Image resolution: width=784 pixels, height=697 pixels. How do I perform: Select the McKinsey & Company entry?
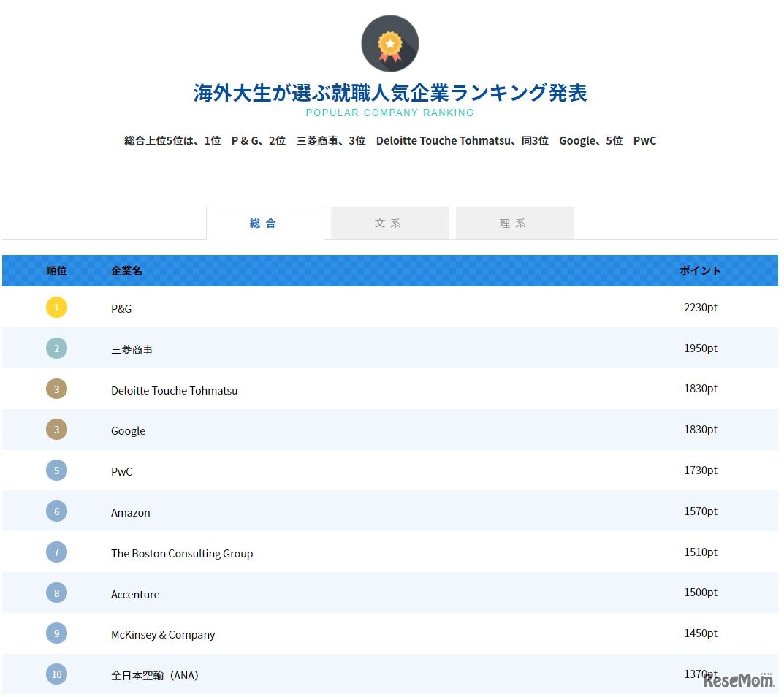pos(163,634)
